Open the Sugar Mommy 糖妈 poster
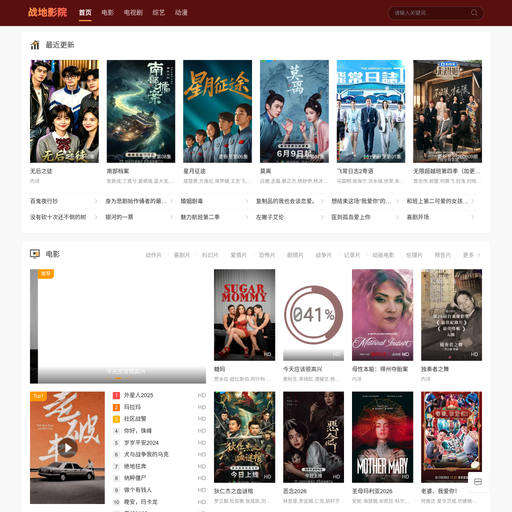Viewport: 512px width, 512px height. tap(244, 315)
